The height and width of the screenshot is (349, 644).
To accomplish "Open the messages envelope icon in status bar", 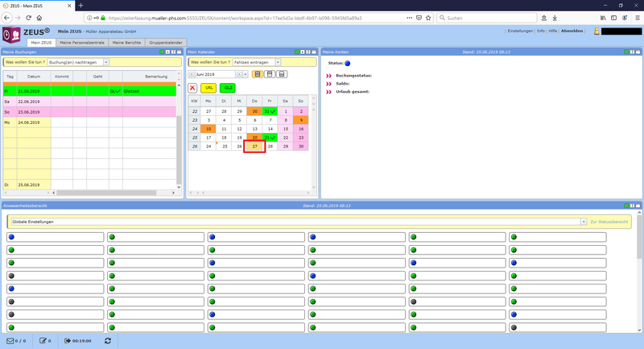I will (x=10, y=340).
